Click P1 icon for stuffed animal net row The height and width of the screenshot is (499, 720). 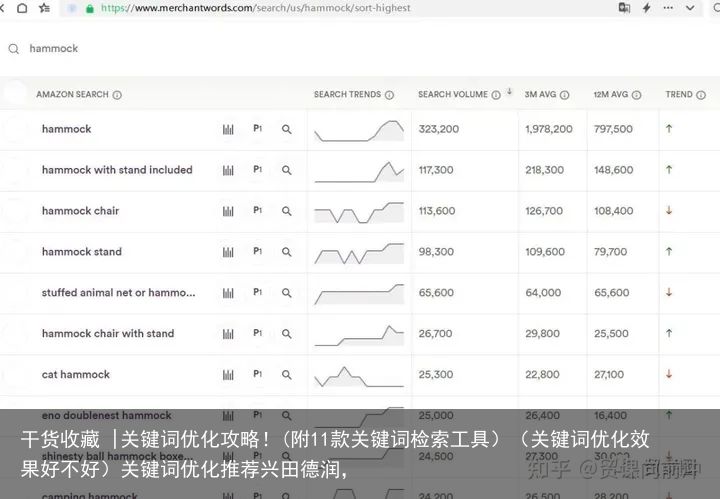pos(258,292)
